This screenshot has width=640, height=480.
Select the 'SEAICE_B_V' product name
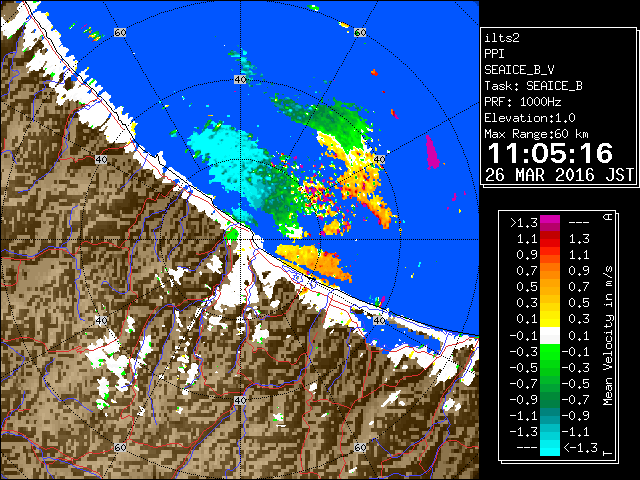[519, 70]
